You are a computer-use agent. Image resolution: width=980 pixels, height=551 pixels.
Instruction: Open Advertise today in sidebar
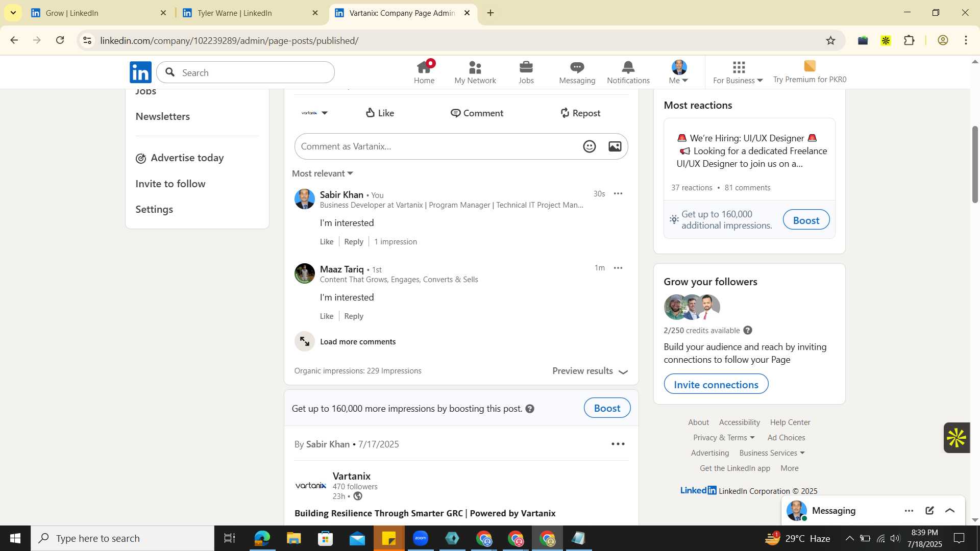pyautogui.click(x=180, y=158)
